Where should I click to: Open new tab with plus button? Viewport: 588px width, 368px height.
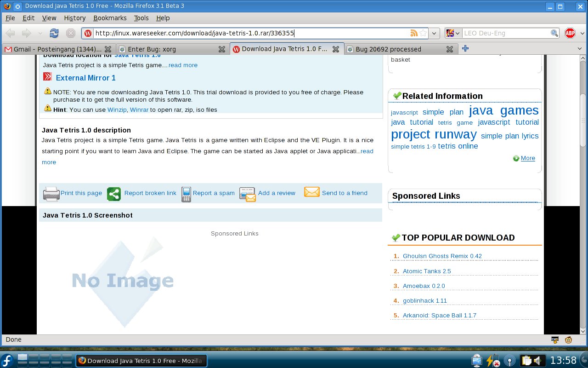(465, 49)
